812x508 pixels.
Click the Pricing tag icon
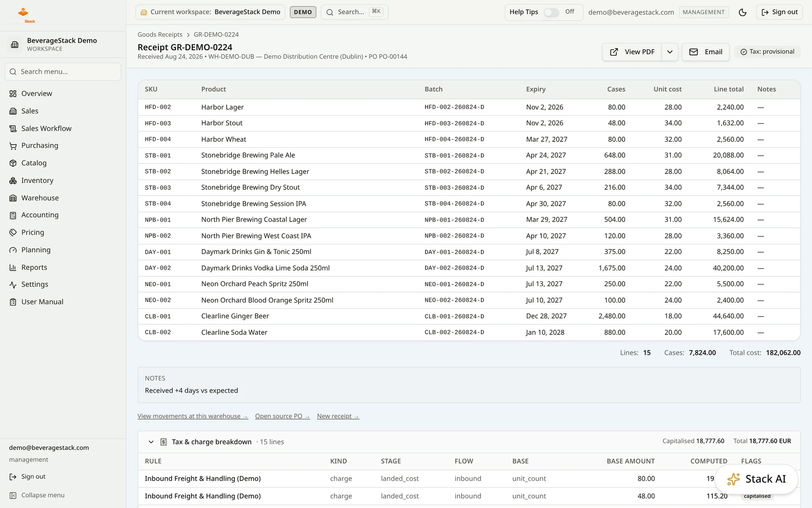point(13,232)
